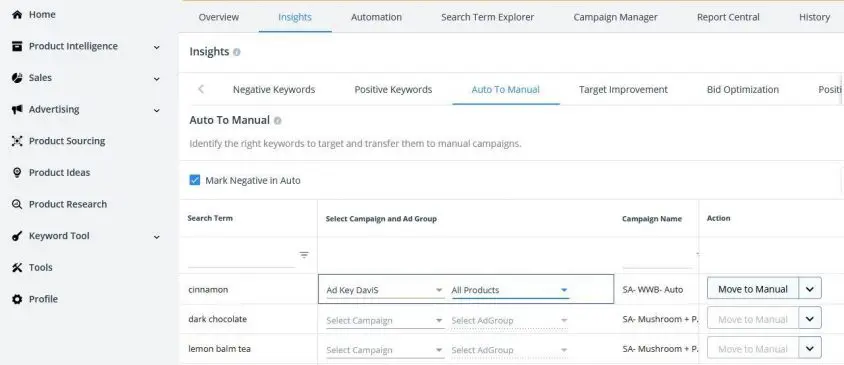844x365 pixels.
Task: Open the All Products ad group dropdown
Action: coord(510,290)
